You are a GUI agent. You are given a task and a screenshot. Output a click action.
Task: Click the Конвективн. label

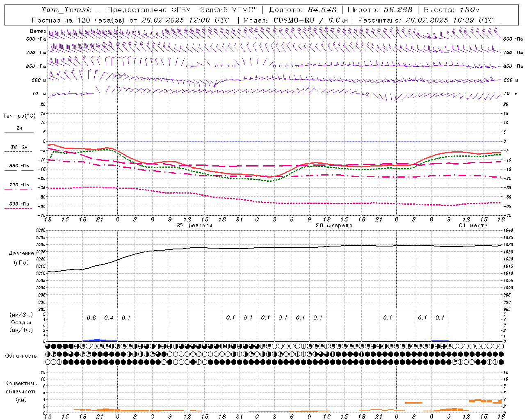tap(21, 383)
